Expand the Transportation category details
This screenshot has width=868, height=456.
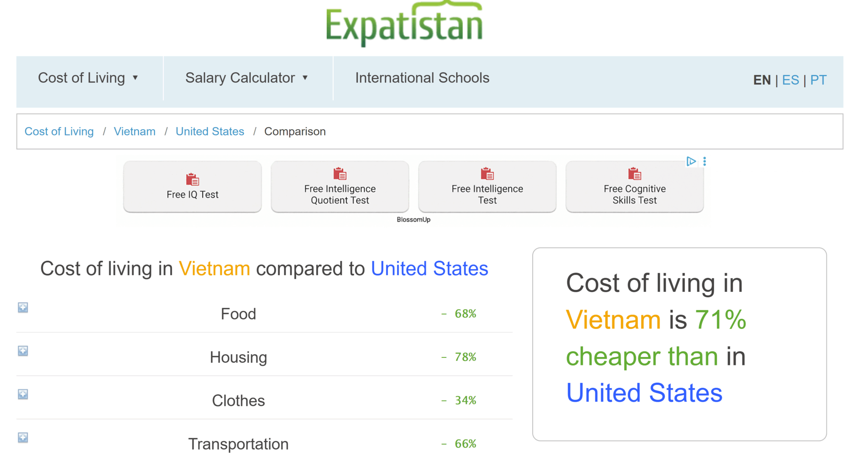click(x=23, y=437)
